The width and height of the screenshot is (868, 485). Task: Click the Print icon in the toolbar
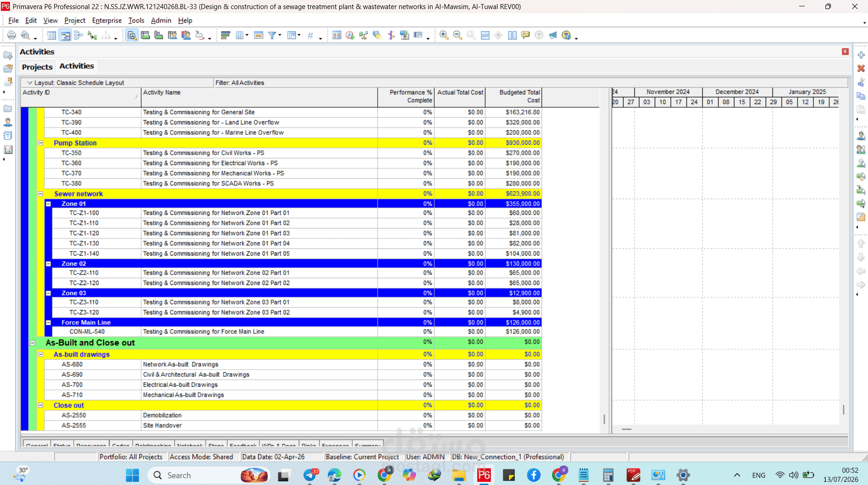coord(12,35)
